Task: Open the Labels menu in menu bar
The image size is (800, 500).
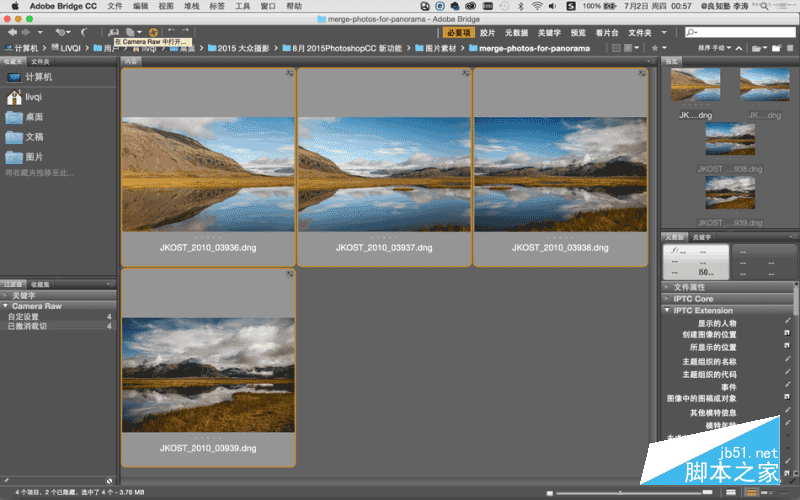Action: (x=216, y=6)
